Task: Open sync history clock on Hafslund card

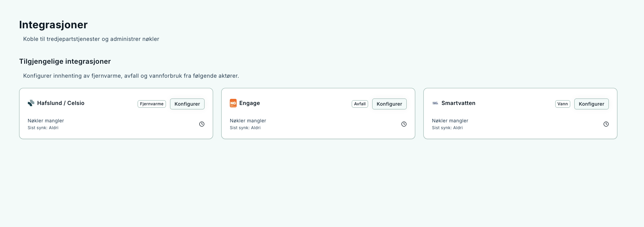Action: (x=202, y=124)
